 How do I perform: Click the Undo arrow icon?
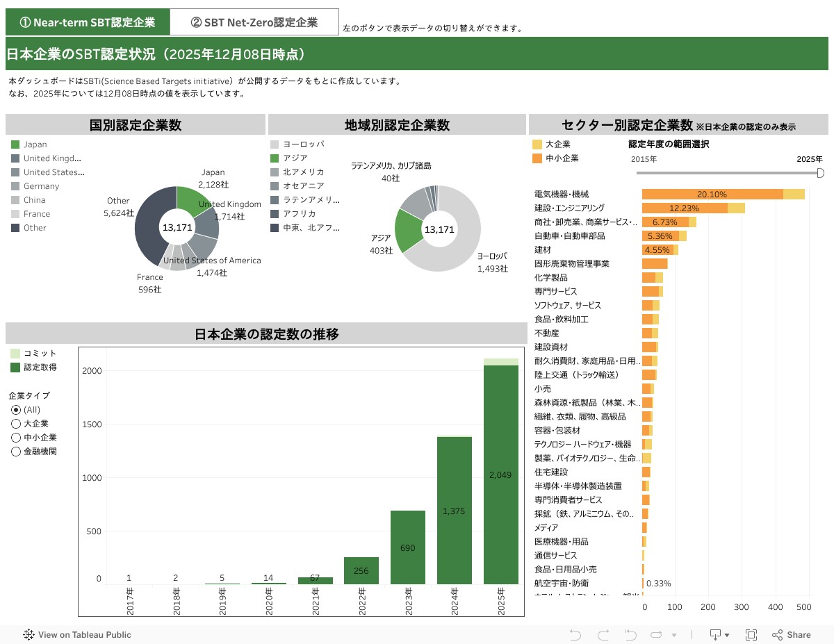coord(575,634)
